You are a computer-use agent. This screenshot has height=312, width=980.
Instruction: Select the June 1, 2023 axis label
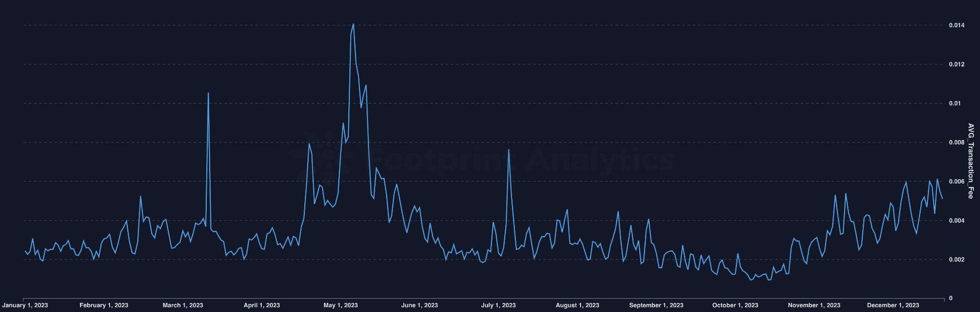[419, 305]
